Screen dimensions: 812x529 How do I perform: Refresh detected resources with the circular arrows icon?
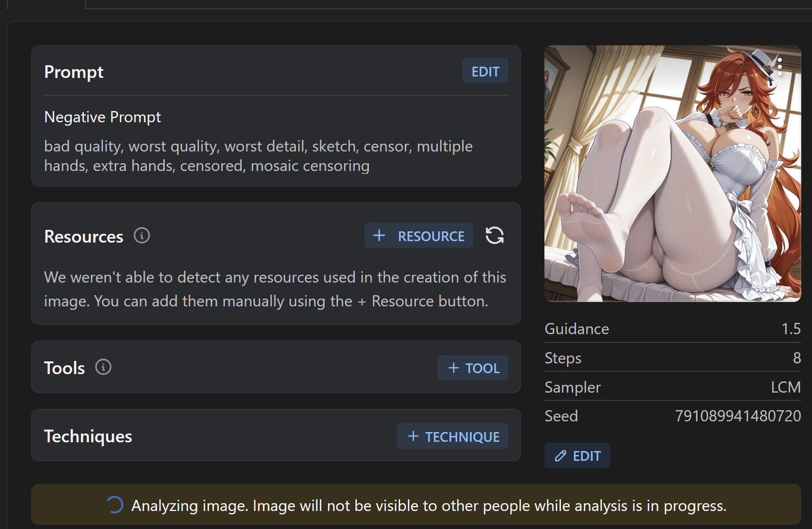point(495,236)
